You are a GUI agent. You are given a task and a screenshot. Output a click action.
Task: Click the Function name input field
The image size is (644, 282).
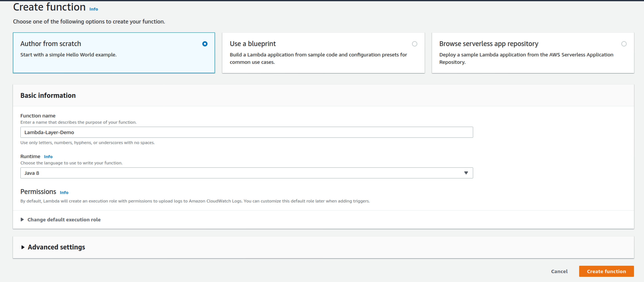click(x=246, y=132)
